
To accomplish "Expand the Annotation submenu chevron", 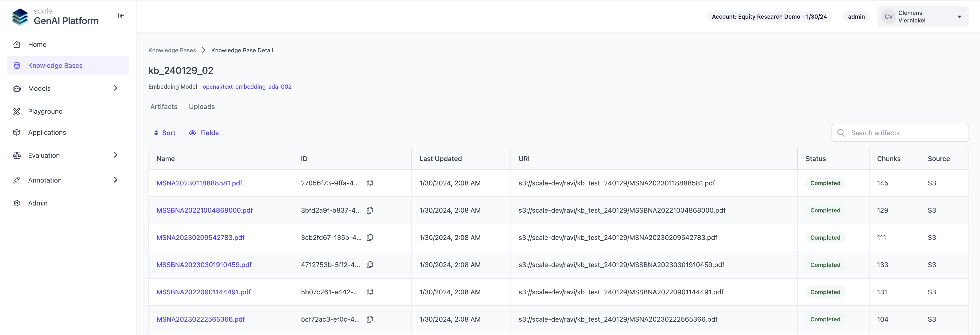I will (116, 180).
